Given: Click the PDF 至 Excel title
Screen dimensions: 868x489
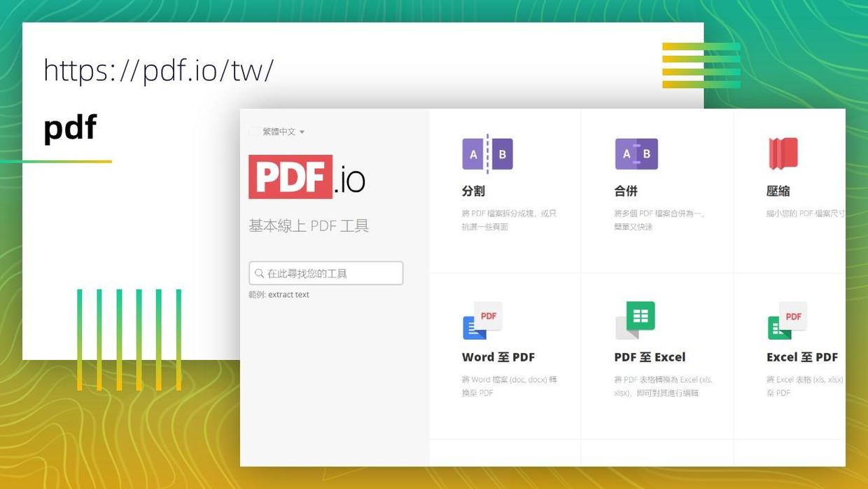Looking at the screenshot, I should [x=650, y=357].
